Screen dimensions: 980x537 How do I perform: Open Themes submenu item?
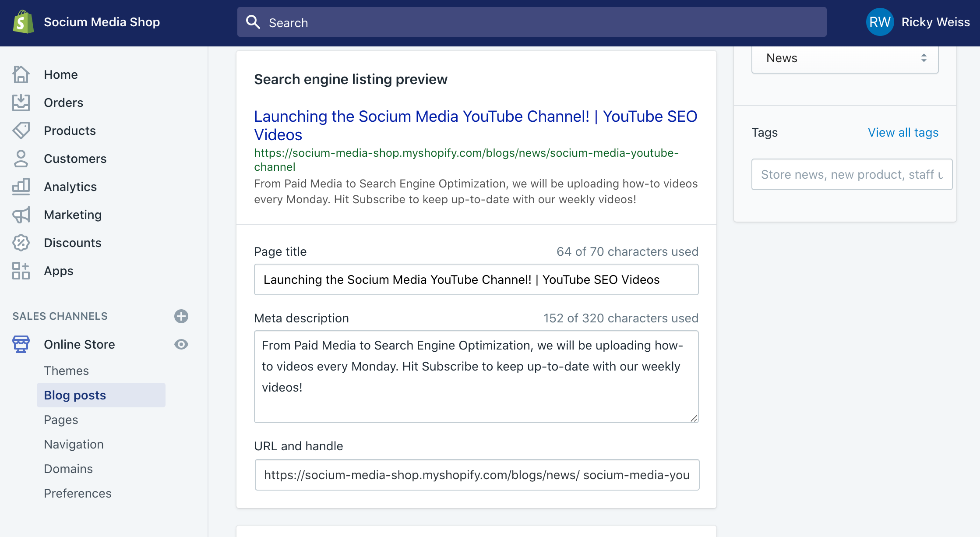tap(66, 371)
